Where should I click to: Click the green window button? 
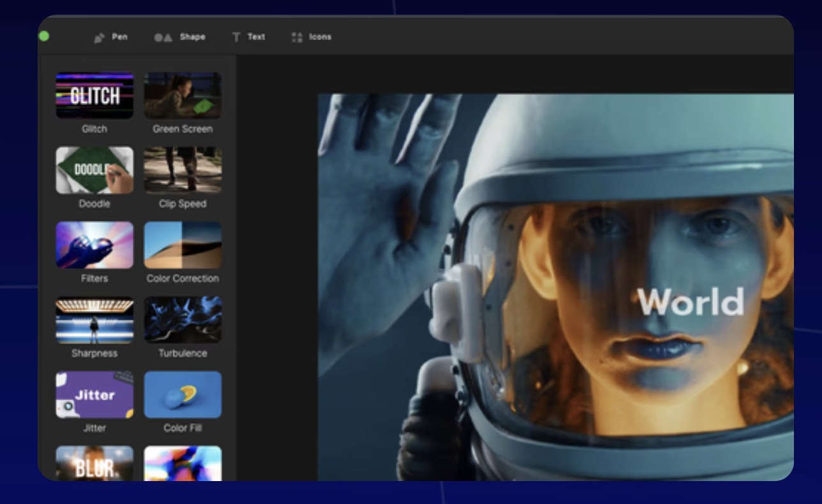(44, 36)
